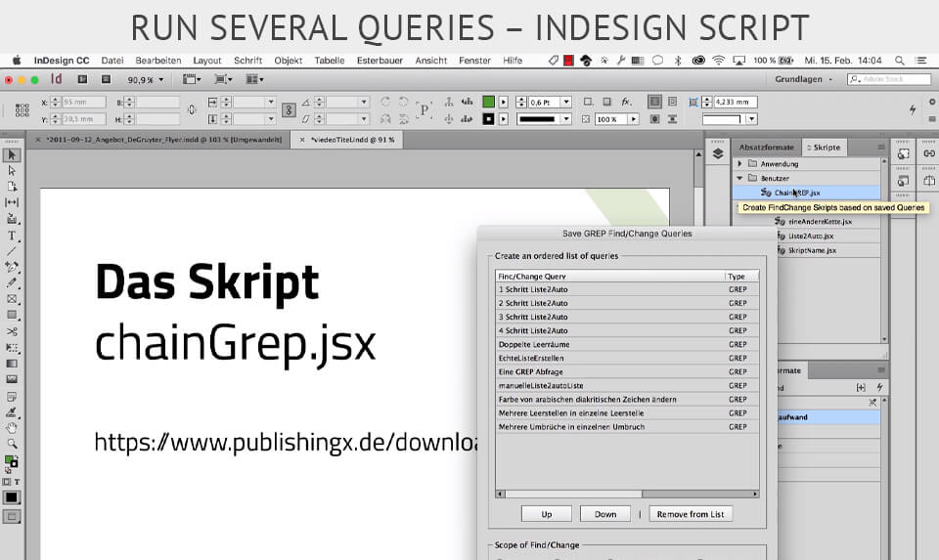939x560 pixels.
Task: Select the Selection tool (black arrow)
Action: [12, 155]
